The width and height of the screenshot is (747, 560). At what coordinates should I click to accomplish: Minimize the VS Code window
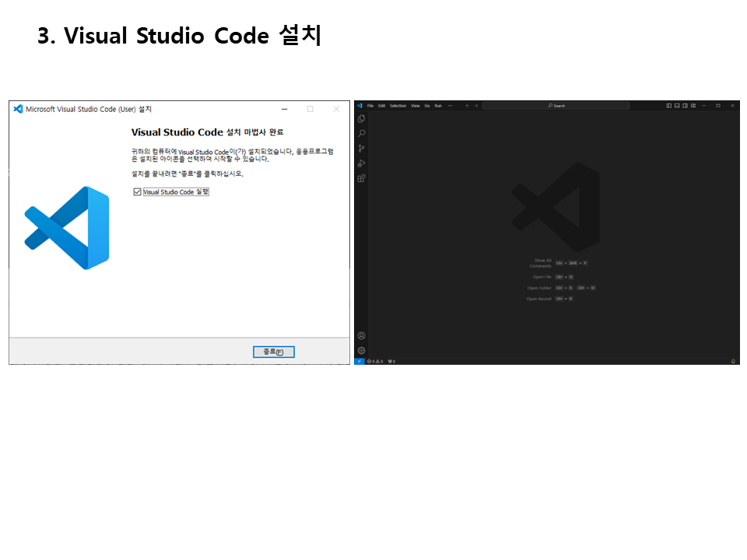coord(703,106)
